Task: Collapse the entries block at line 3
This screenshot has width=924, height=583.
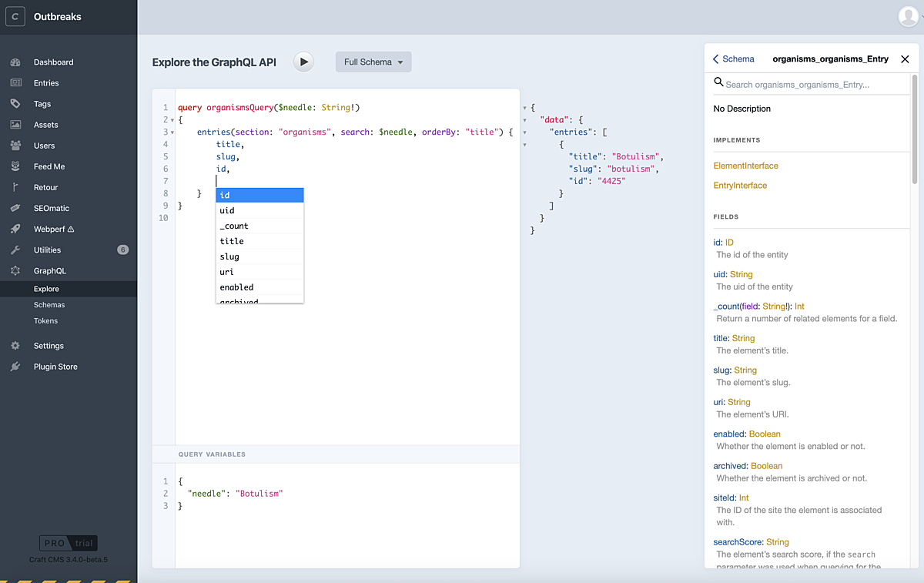Action: pos(172,132)
